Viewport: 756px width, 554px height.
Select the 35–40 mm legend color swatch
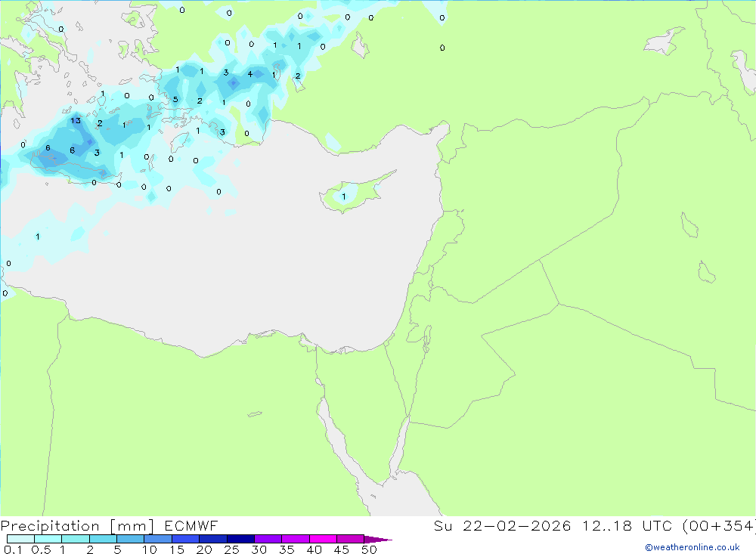point(296,539)
